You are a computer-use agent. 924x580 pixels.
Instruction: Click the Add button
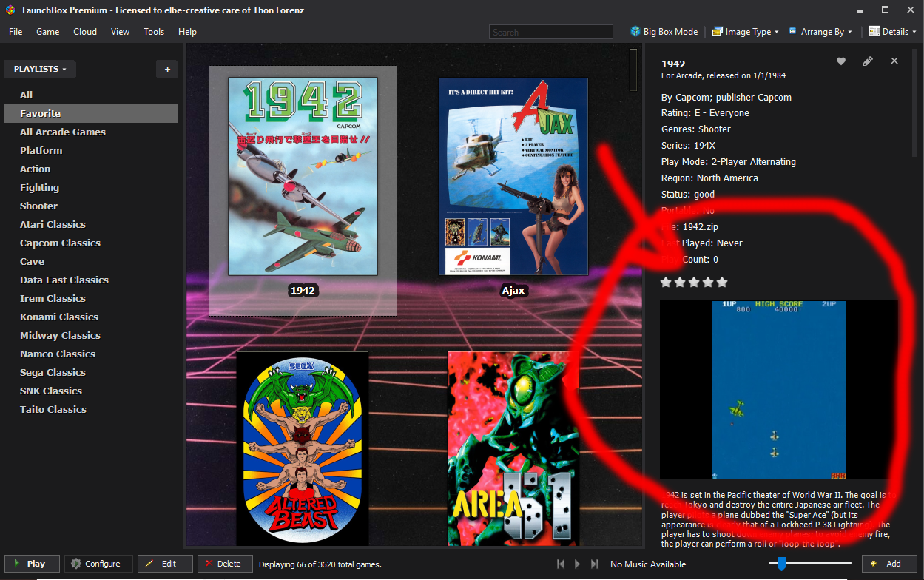[x=889, y=564]
